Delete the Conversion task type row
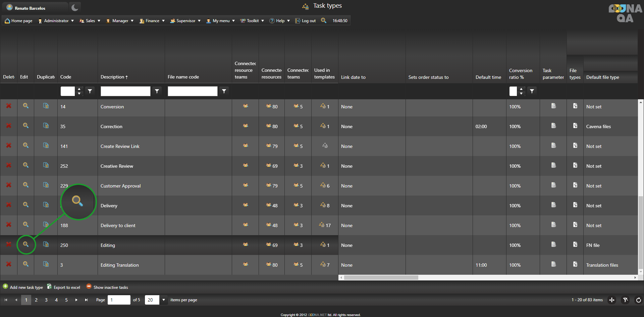Image resolution: width=644 pixels, height=317 pixels. pos(9,106)
